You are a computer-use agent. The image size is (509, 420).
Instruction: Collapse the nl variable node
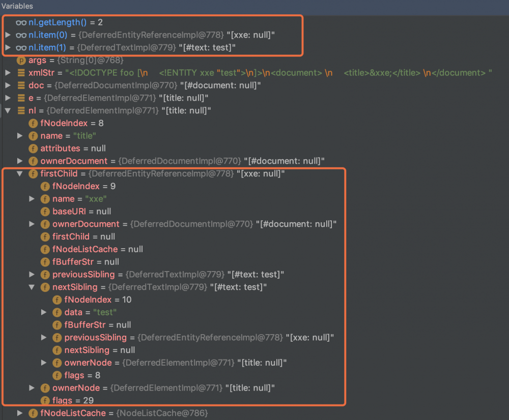tap(8, 111)
